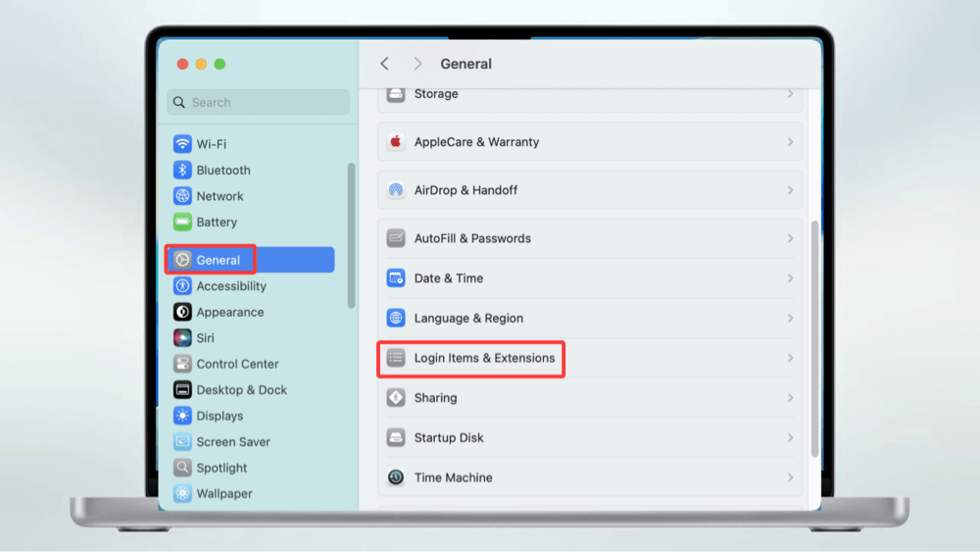Open Time Machine settings label

[x=453, y=477]
